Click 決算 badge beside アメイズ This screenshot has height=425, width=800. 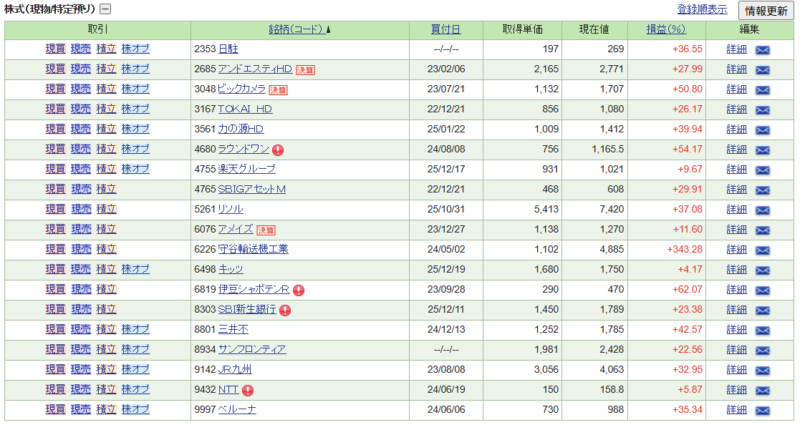point(270,230)
